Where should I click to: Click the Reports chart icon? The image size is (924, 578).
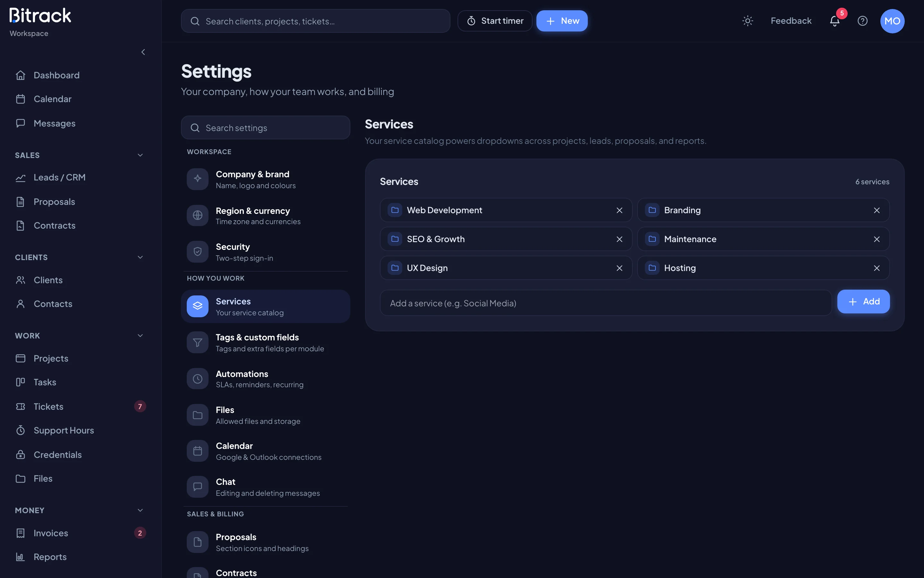(x=21, y=557)
